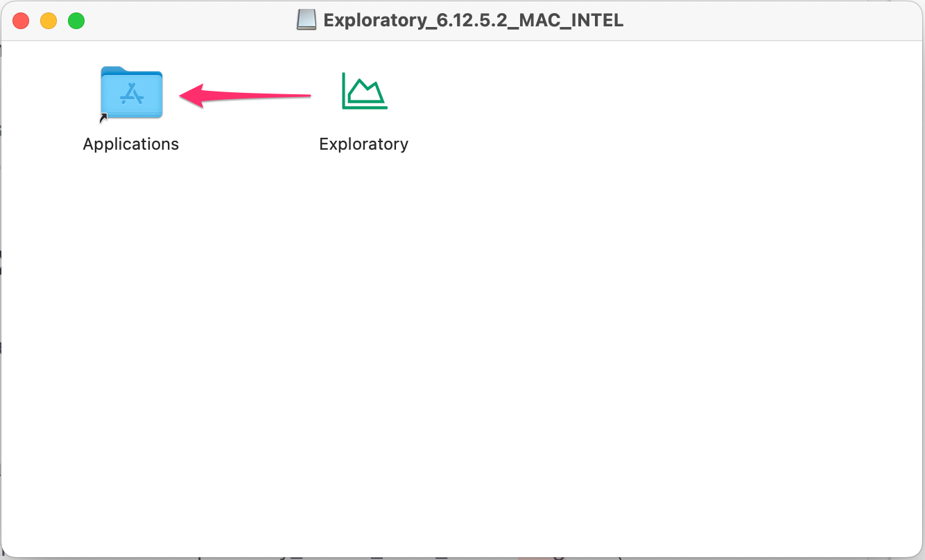The image size is (925, 560).
Task: Select the Applications folder icon
Action: click(132, 93)
